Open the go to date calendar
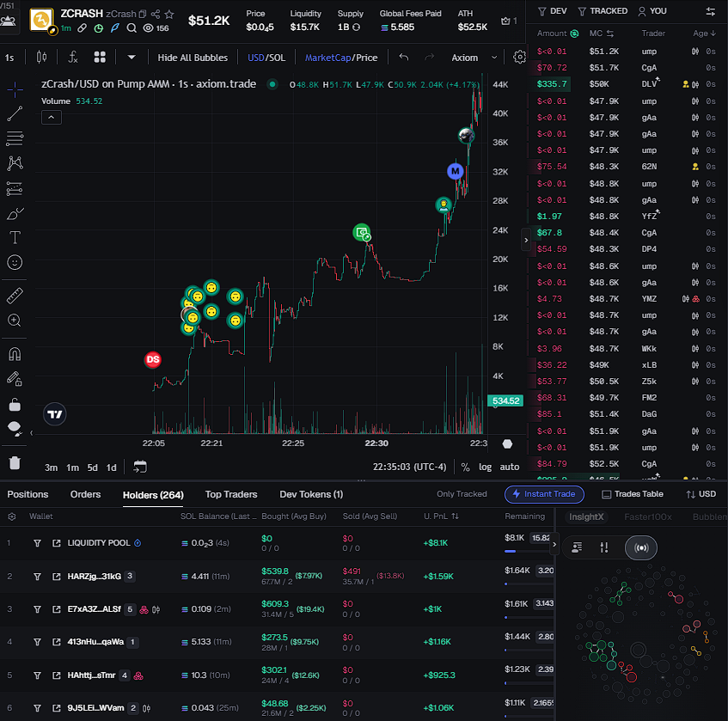Viewport: 728px width, 721px height. pyautogui.click(x=140, y=467)
